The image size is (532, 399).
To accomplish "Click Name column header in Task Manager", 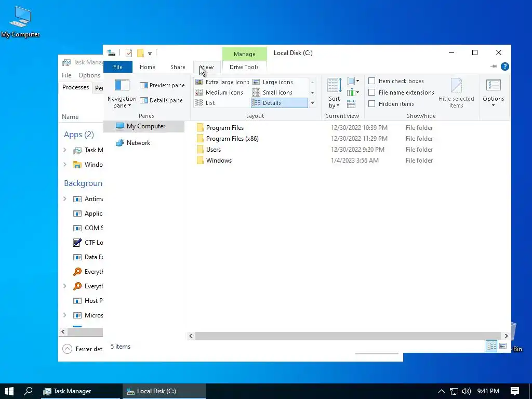I will (70, 117).
